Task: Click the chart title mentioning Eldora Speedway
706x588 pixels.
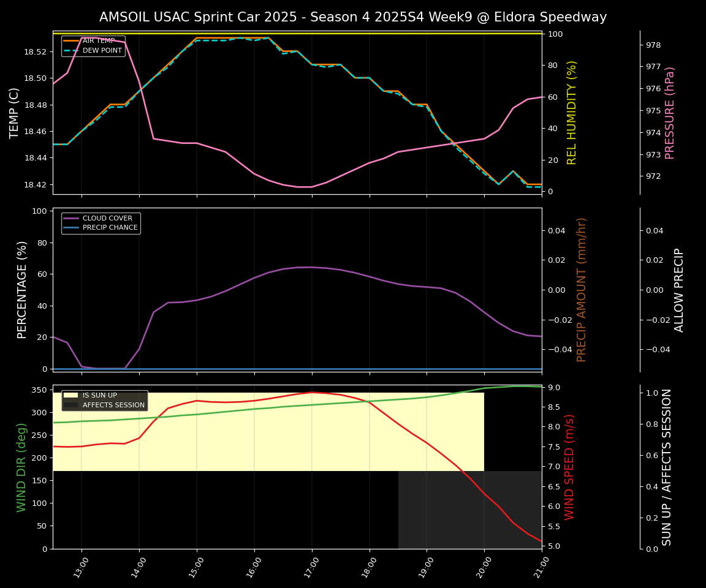Action: pos(353,17)
